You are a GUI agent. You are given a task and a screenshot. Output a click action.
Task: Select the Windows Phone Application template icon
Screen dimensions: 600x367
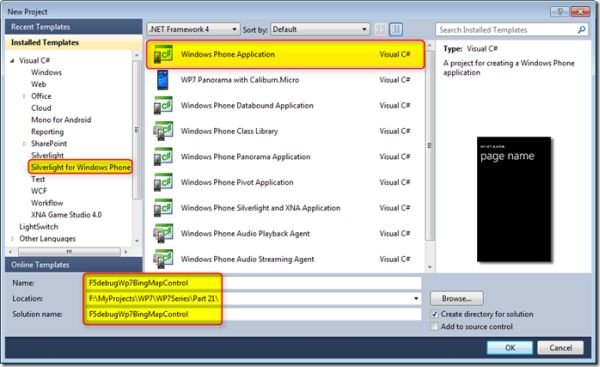pyautogui.click(x=163, y=54)
